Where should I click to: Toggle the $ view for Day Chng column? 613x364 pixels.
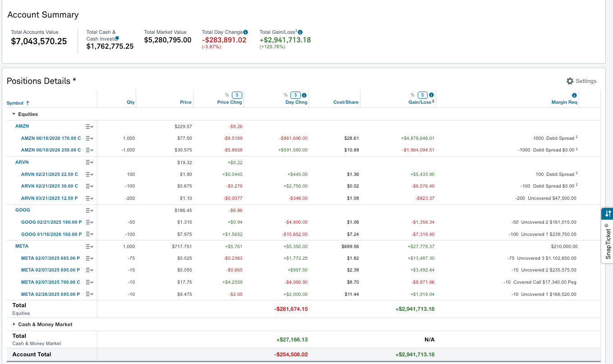295,95
